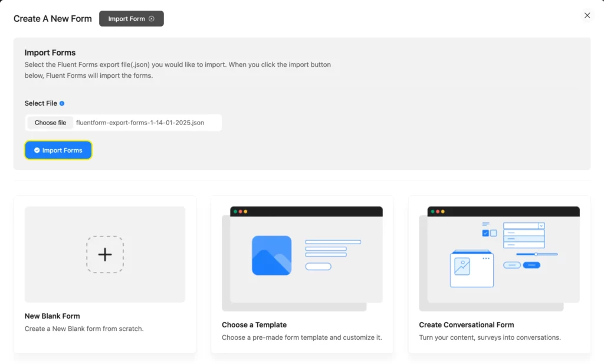Close the Create A New Form dialog

coord(587,15)
